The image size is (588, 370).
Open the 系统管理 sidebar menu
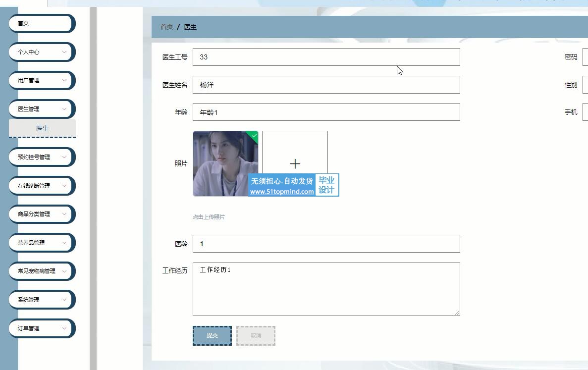pyautogui.click(x=42, y=300)
